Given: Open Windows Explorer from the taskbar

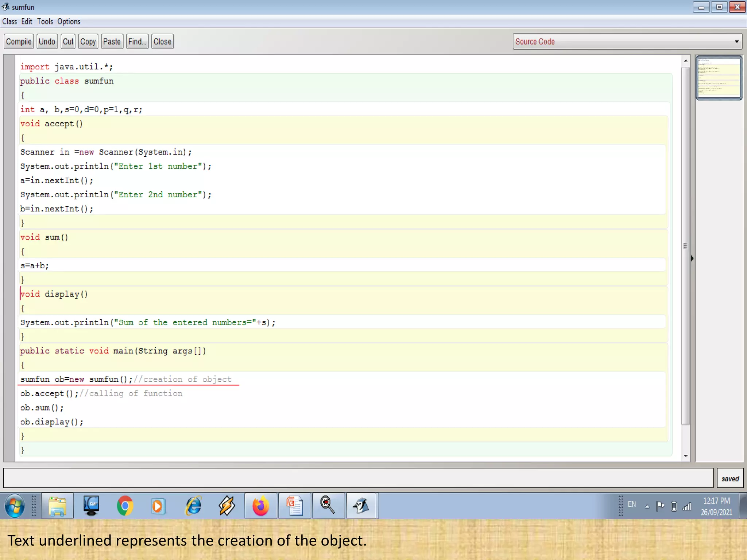Looking at the screenshot, I should coord(57,506).
